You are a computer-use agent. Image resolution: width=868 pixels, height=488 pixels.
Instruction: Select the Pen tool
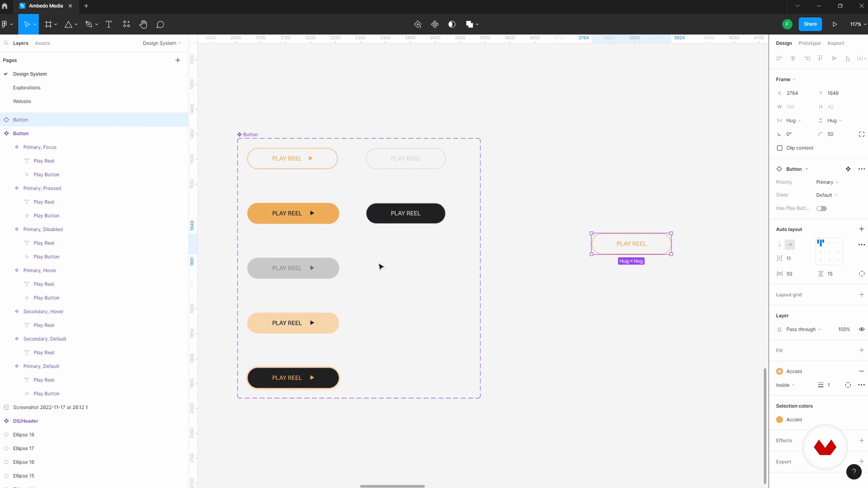[89, 24]
